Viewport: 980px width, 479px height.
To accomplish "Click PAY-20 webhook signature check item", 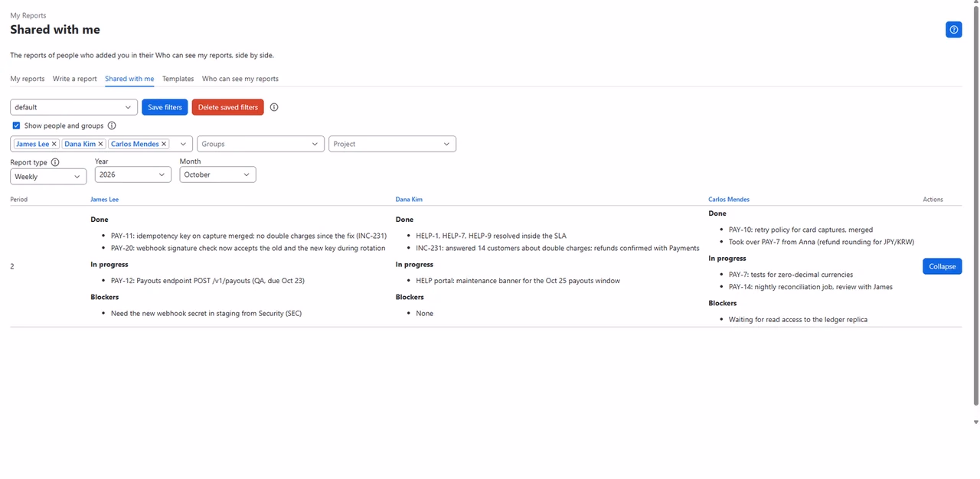I will click(x=248, y=248).
